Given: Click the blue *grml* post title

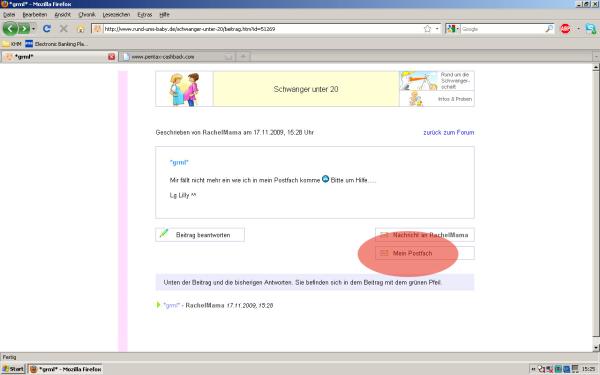Looking at the screenshot, I should pos(179,162).
